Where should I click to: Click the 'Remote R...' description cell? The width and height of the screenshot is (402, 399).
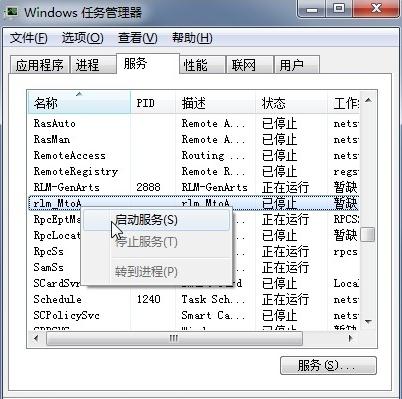(213, 171)
